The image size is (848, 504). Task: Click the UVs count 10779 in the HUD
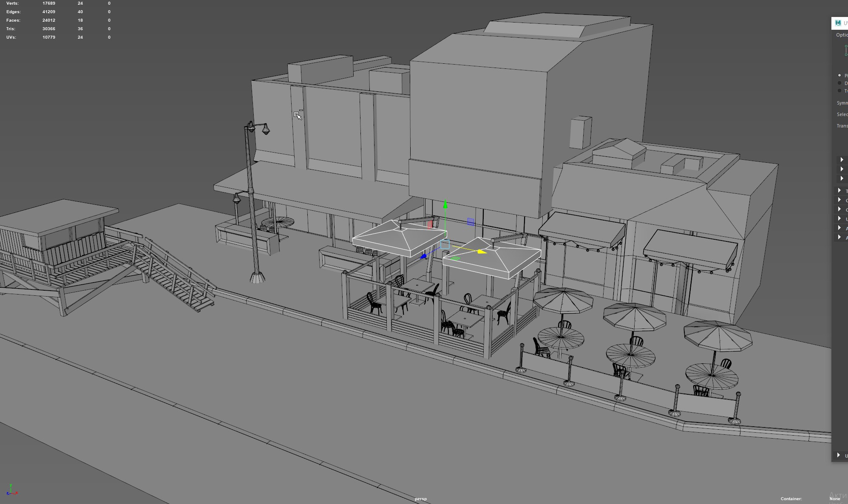point(49,37)
